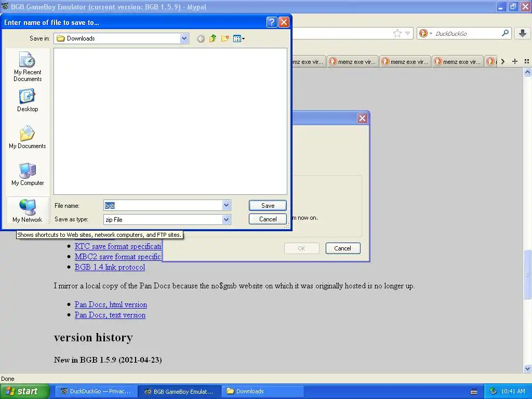Minimize the Mypal browser window
The image size is (532, 399).
[501, 6]
